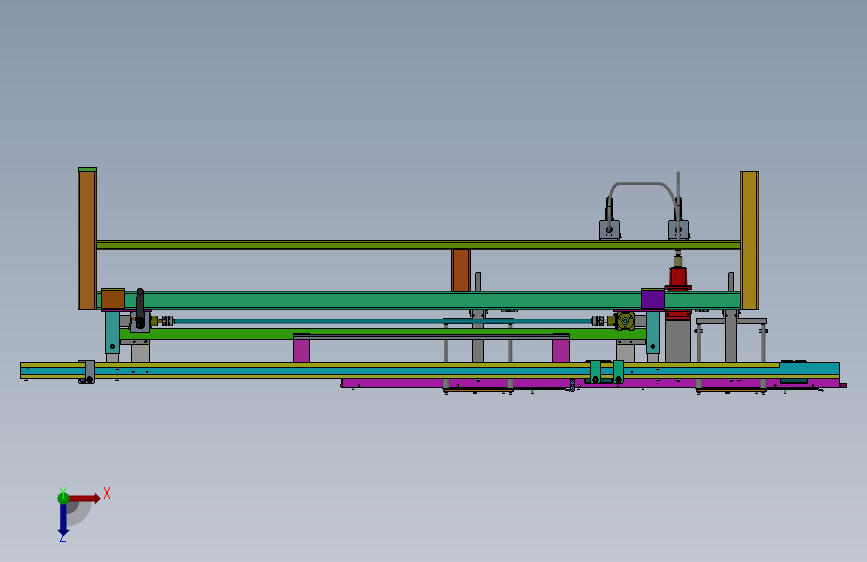
Task: Select the cyan end block on bottom rail
Action: click(809, 369)
